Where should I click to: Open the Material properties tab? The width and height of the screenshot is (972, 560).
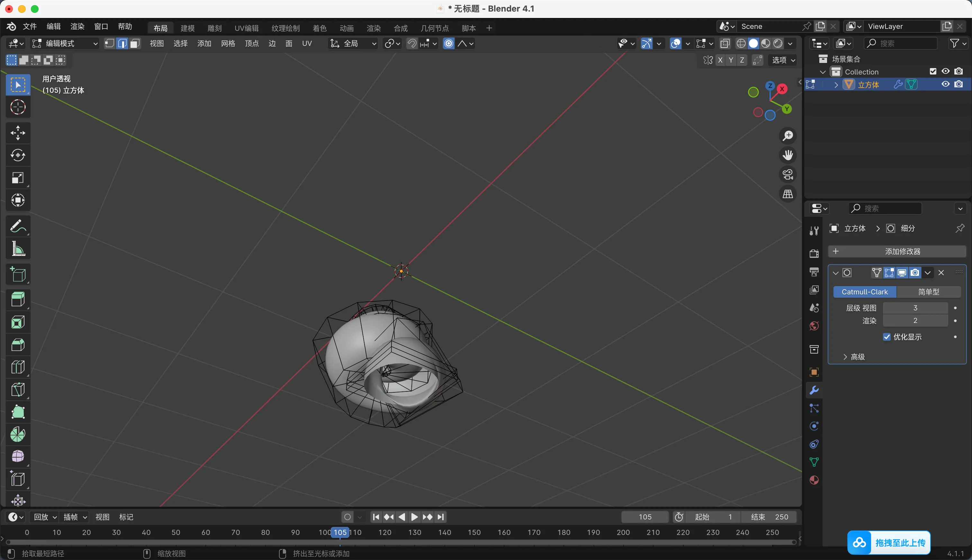(814, 480)
